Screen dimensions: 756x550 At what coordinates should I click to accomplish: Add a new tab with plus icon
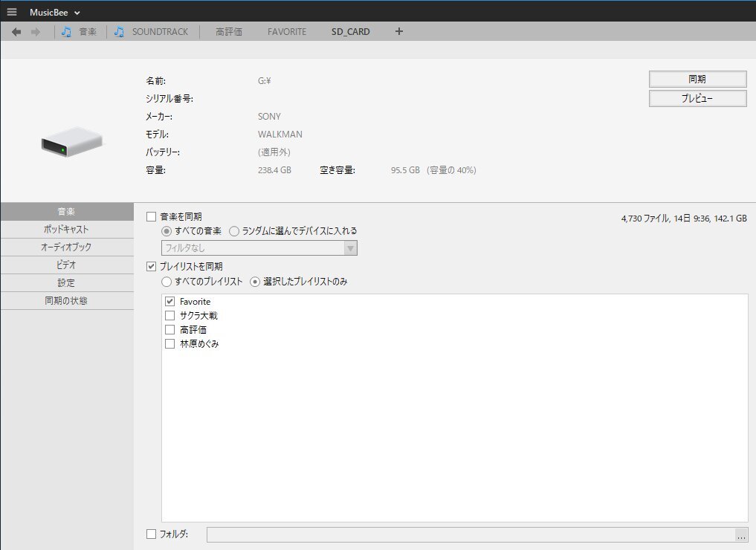coord(399,32)
